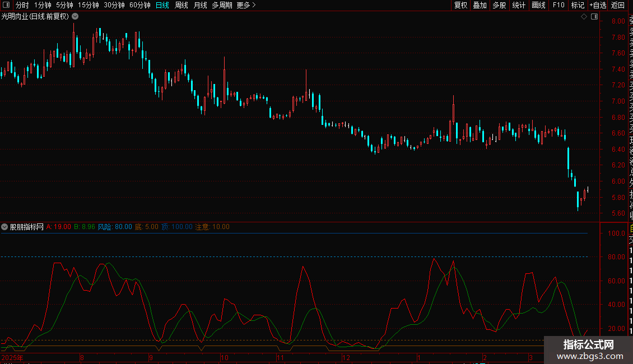Click the month 10 marker on time axis

point(225,357)
